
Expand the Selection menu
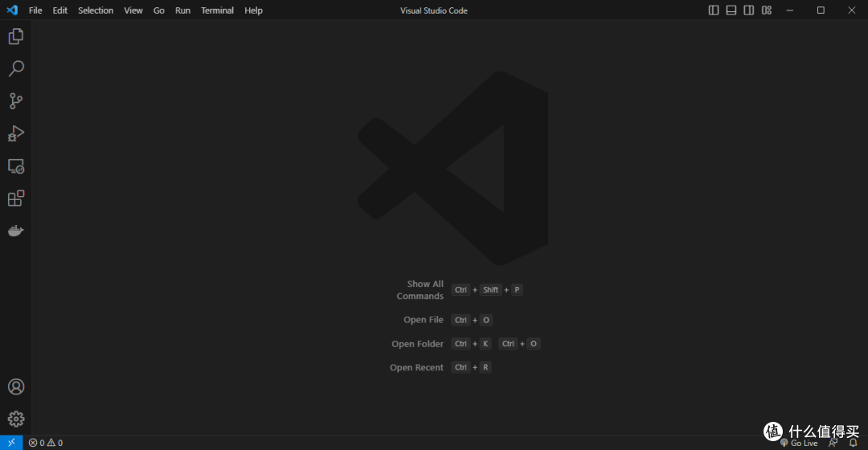pos(96,10)
